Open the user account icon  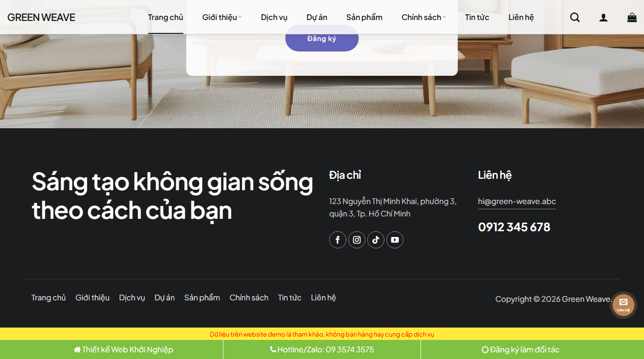tap(604, 17)
